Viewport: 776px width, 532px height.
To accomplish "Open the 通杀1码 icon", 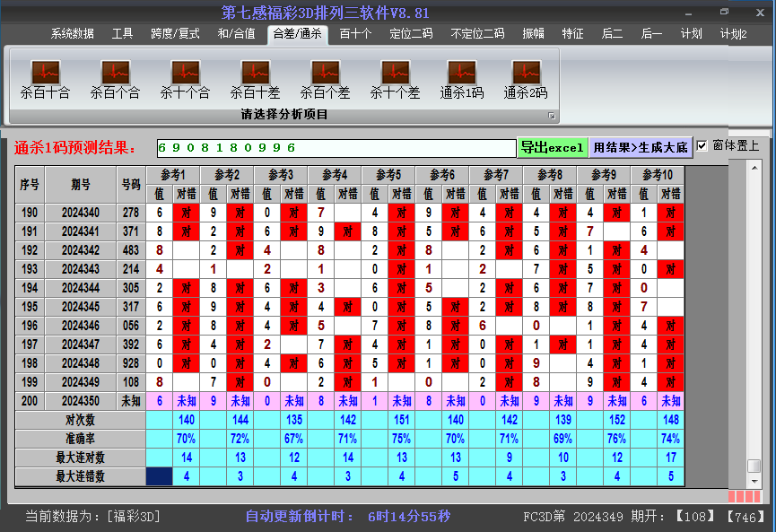I will tap(462, 80).
